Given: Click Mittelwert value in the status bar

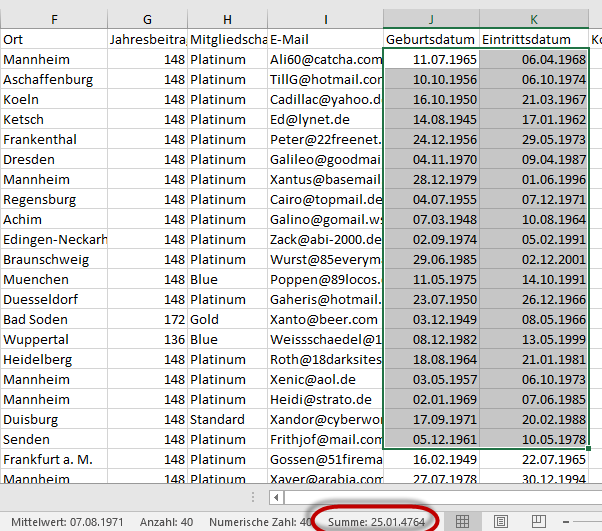Looking at the screenshot, I should [x=52, y=521].
